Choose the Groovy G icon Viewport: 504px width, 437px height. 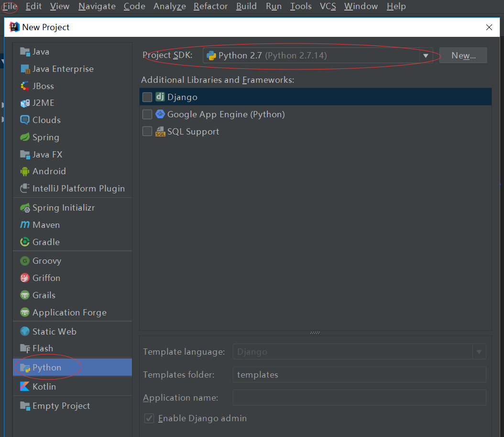[x=25, y=261]
